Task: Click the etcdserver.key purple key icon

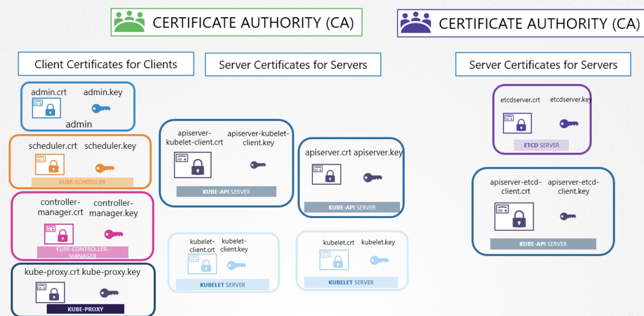Action: coord(569,123)
